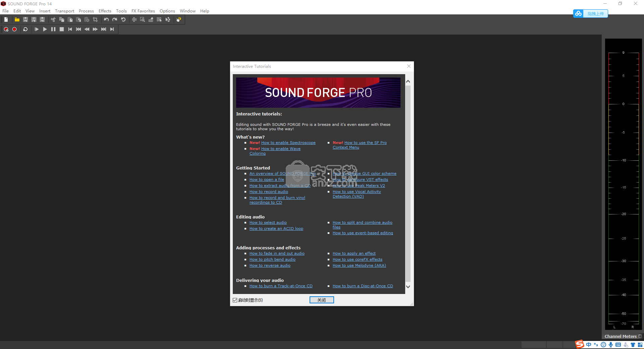Screen dimensions: 644x349
Task: Click the Sogou IME microphone icon
Action: pyautogui.click(x=611, y=345)
